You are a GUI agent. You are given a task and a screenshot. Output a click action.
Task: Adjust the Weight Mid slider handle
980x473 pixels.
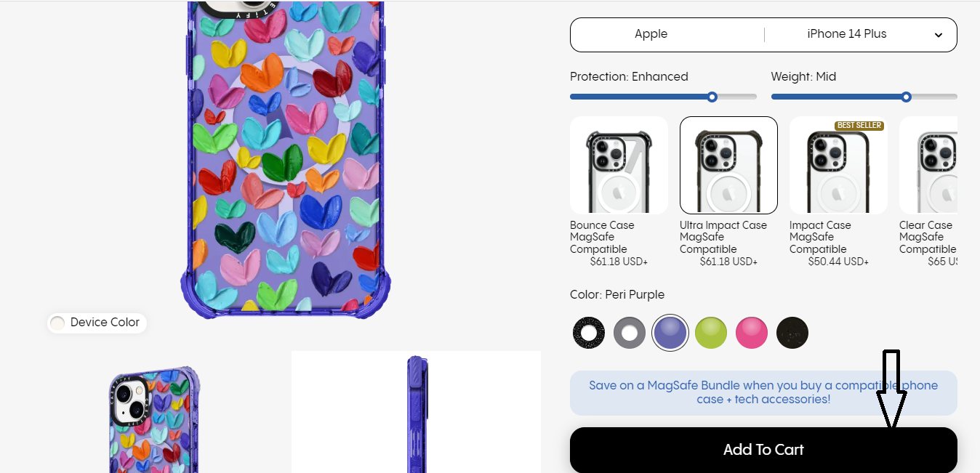(x=906, y=97)
